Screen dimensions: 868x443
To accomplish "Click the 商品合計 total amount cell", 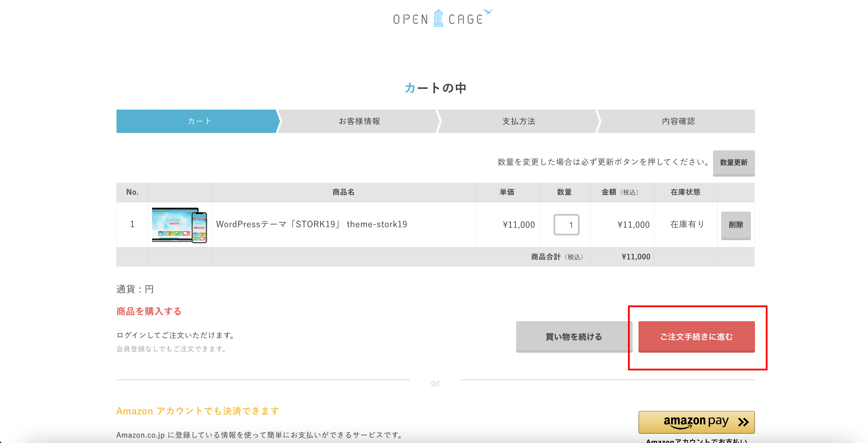I will pyautogui.click(x=636, y=257).
